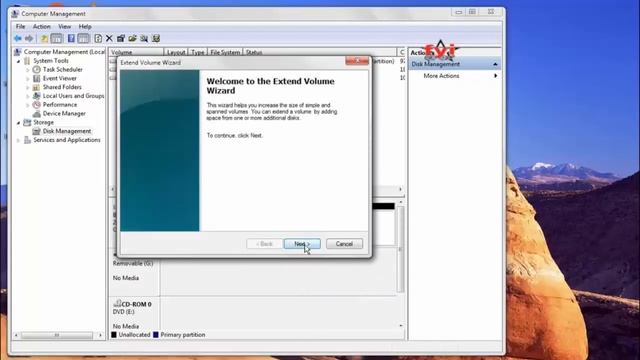
Task: Expand the Event Viewer tree node
Action: 28,79
